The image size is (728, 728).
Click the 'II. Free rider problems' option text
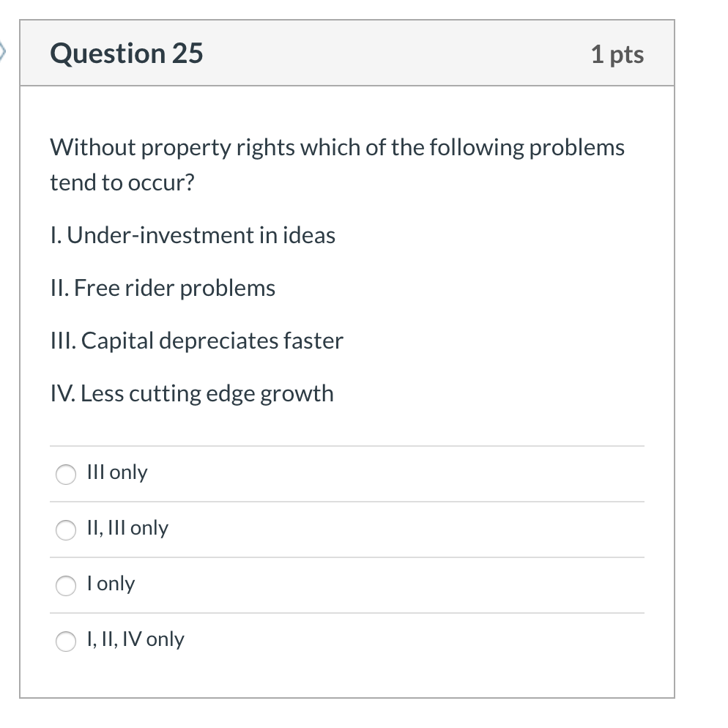(x=163, y=288)
